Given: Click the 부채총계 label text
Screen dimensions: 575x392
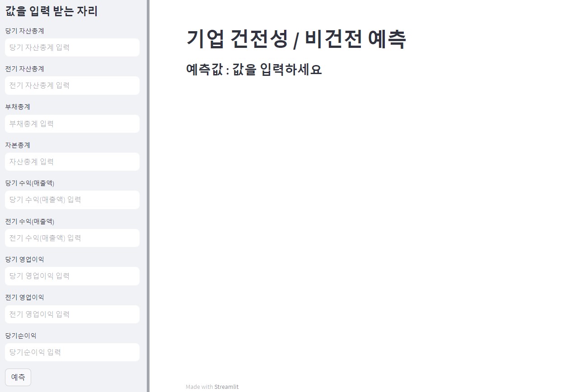Looking at the screenshot, I should 18,107.
